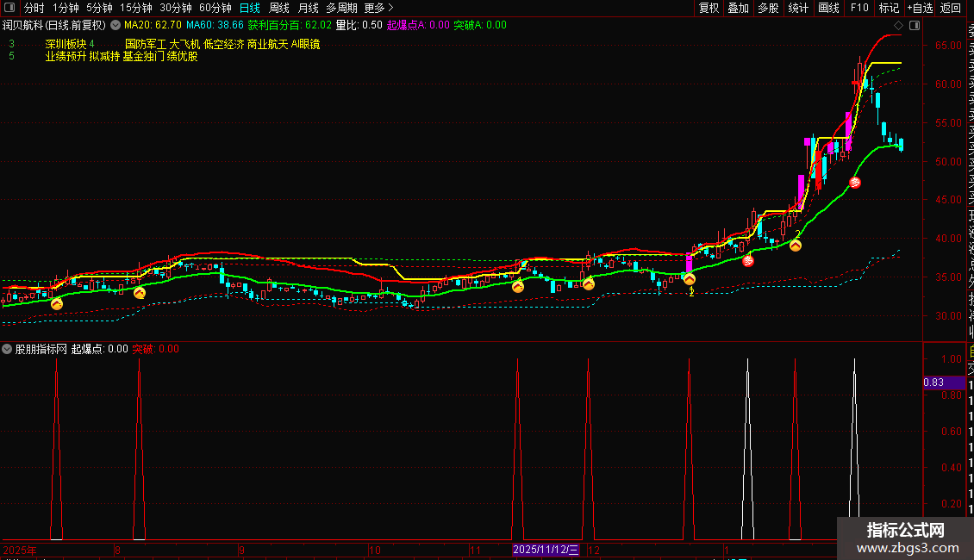This screenshot has height=560, width=974.
Task: Click the 返回 back button
Action: pyautogui.click(x=951, y=8)
